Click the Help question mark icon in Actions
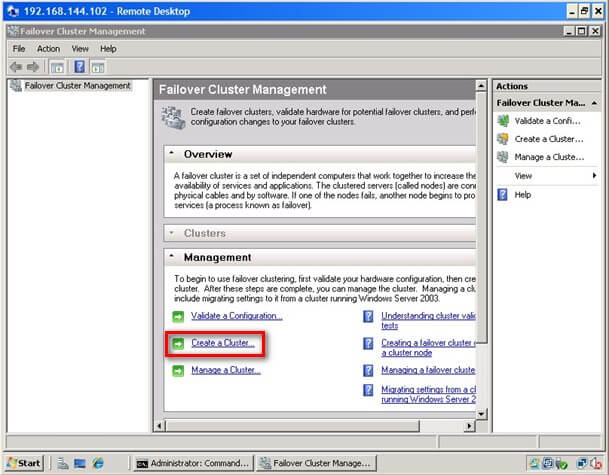This screenshot has height=475, width=609. 502,194
